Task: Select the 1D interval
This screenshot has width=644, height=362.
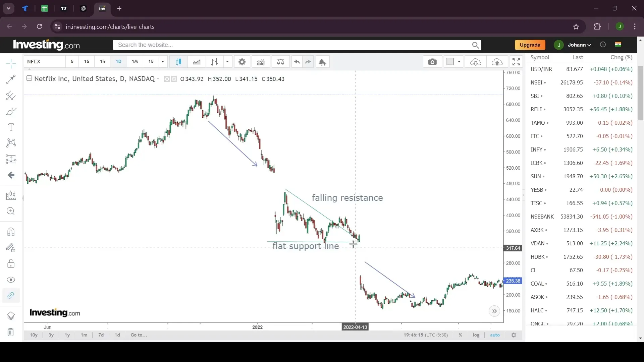Action: tap(118, 62)
